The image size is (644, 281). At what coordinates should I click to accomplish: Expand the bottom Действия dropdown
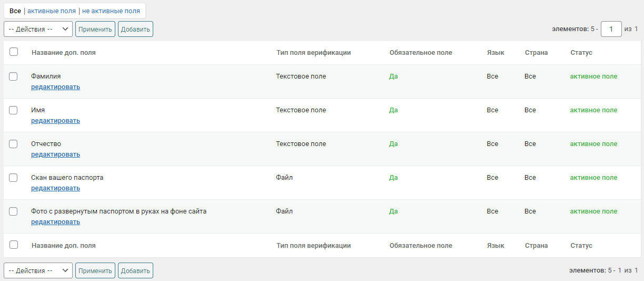[x=38, y=270]
